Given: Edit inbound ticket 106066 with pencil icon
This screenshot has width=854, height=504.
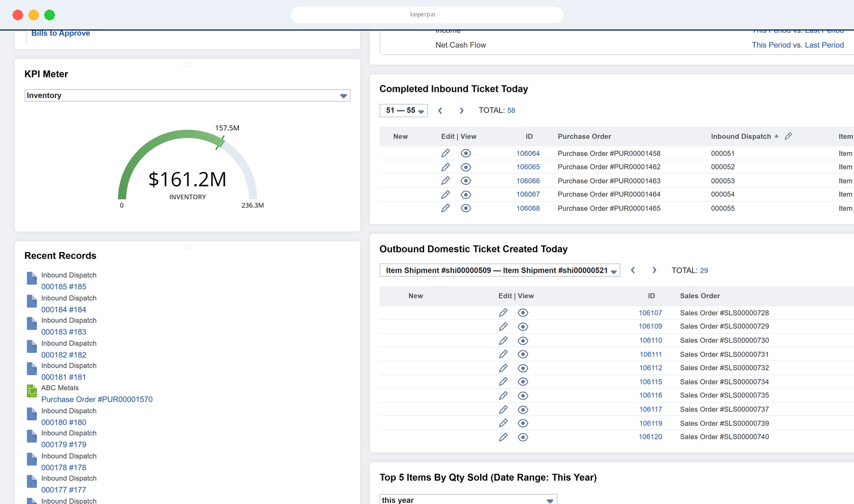Looking at the screenshot, I should click(x=446, y=181).
